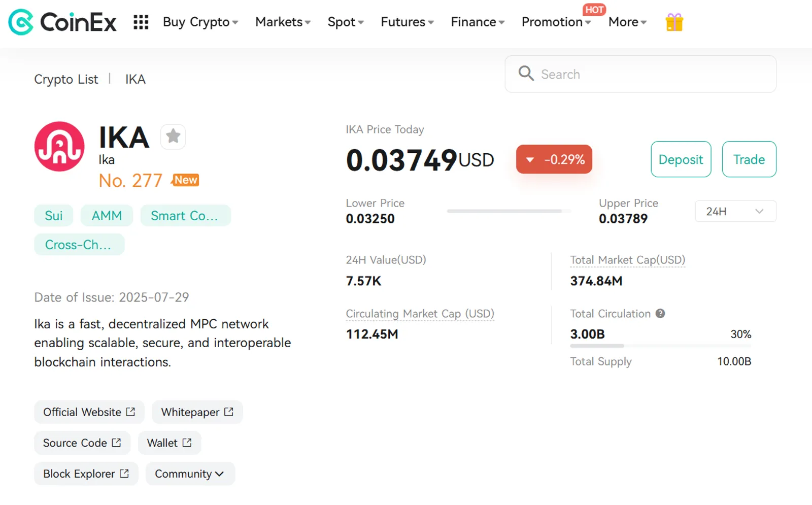
Task: Click the Deposit button
Action: pos(681,159)
